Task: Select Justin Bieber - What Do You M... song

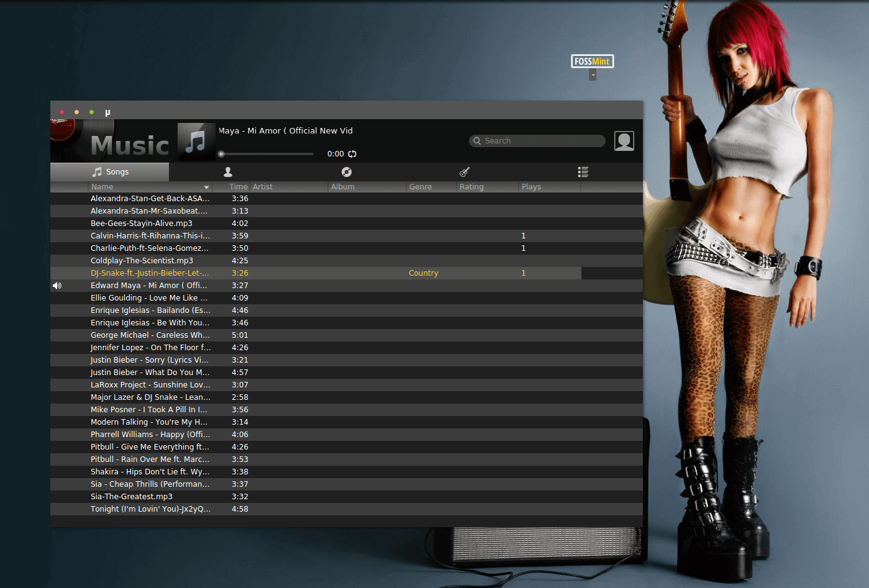Action: coord(150,373)
